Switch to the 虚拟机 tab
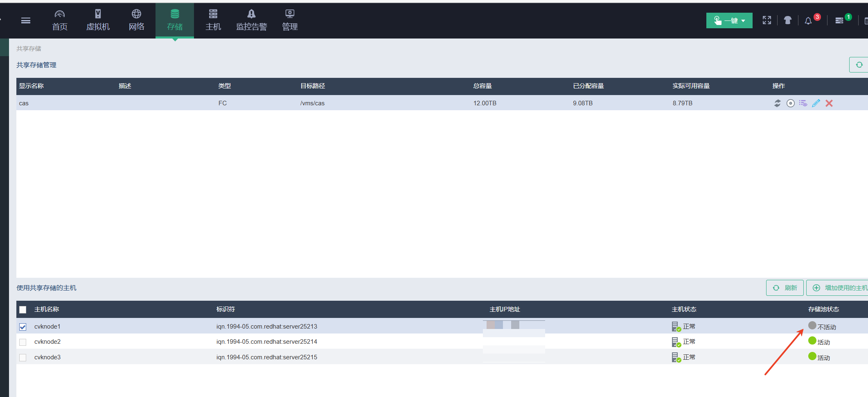The image size is (868, 397). point(98,20)
